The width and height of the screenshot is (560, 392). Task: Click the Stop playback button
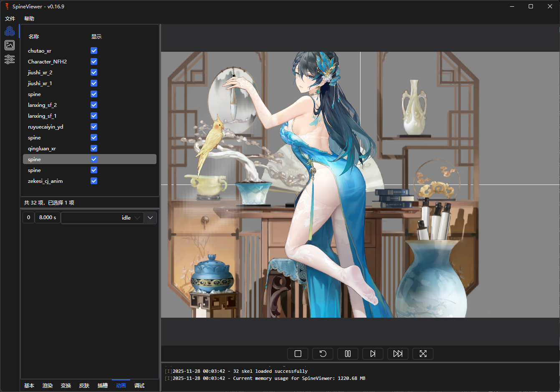[x=298, y=354]
